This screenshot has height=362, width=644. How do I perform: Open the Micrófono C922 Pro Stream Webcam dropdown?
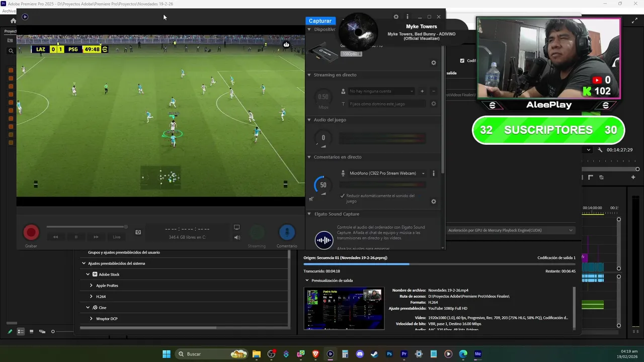(386, 173)
